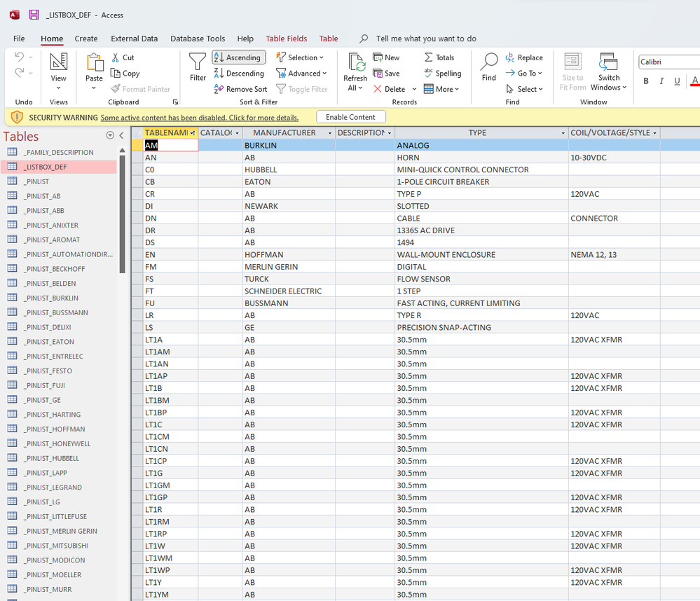This screenshot has width=700, height=601.
Task: Select the LT1AM table name cell
Action: [171, 352]
